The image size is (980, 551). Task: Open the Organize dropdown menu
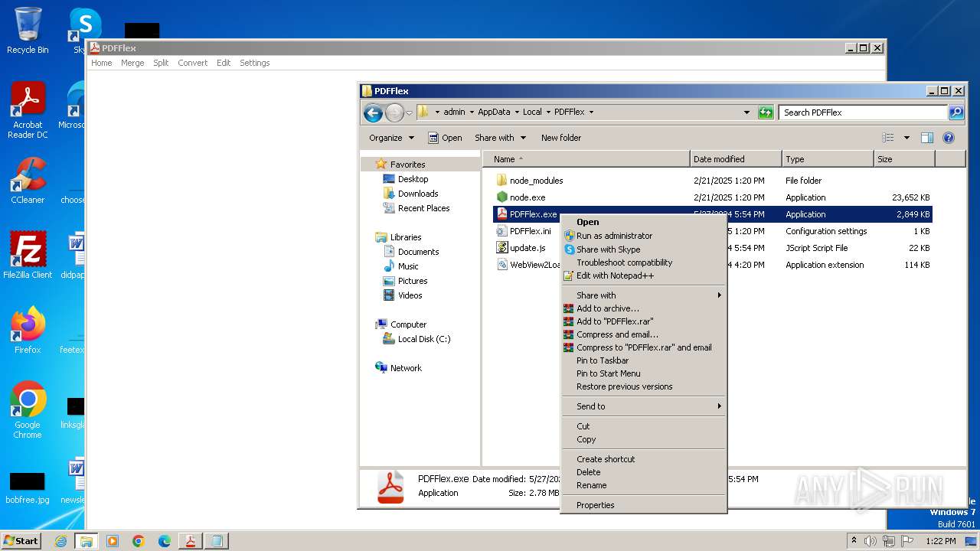[391, 138]
